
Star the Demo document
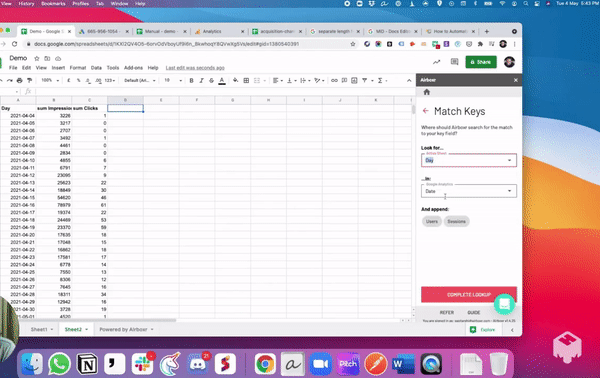37,59
